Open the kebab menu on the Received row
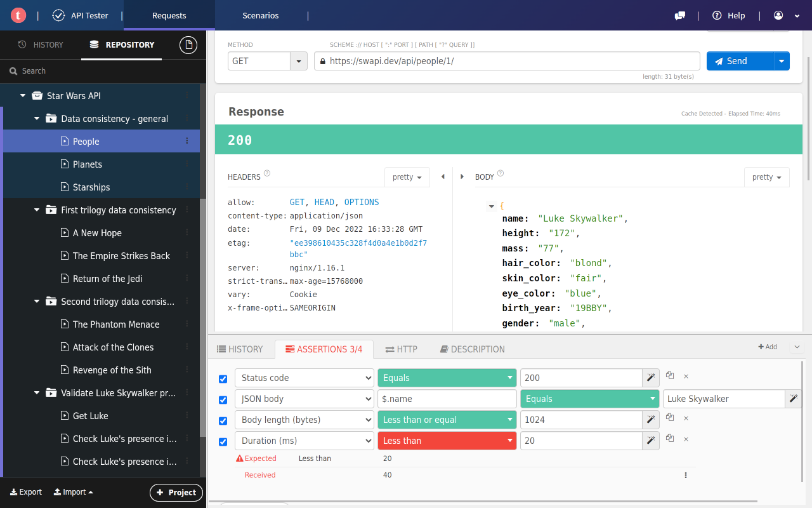This screenshot has height=508, width=812. (x=685, y=475)
